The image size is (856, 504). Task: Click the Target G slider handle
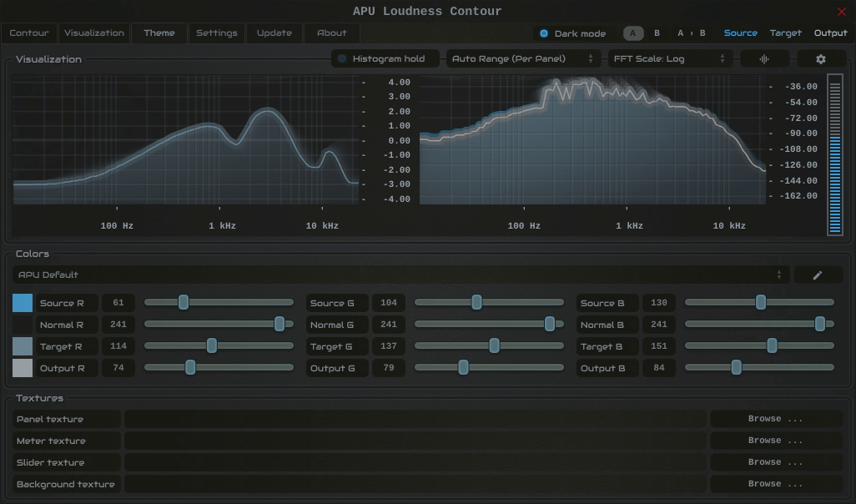tap(494, 345)
